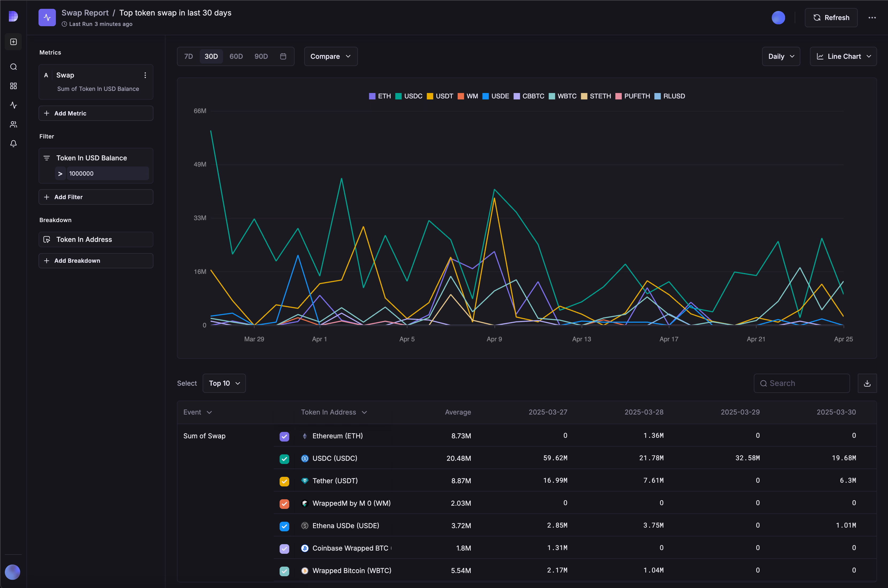The height and width of the screenshot is (588, 888).
Task: Uncheck the Tether (USDT) row
Action: click(284, 481)
